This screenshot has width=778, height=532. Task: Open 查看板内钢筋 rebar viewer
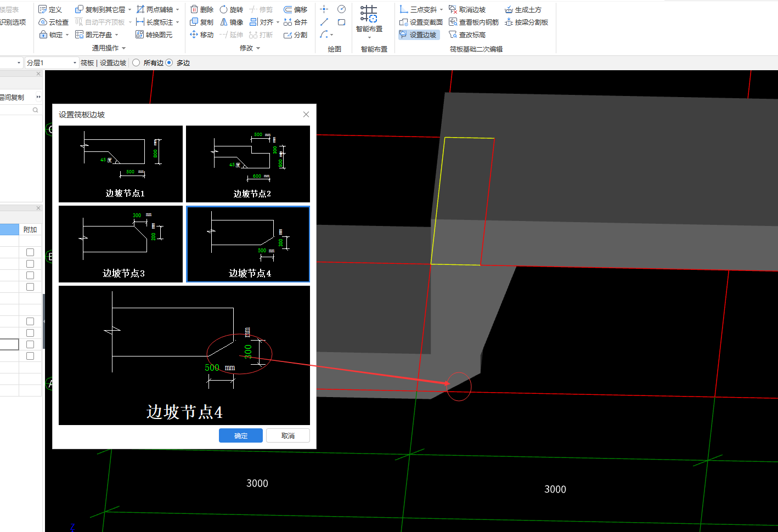click(x=473, y=22)
